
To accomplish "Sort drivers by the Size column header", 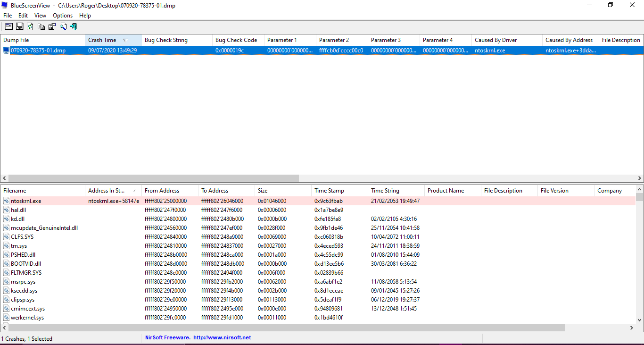I will point(283,191).
